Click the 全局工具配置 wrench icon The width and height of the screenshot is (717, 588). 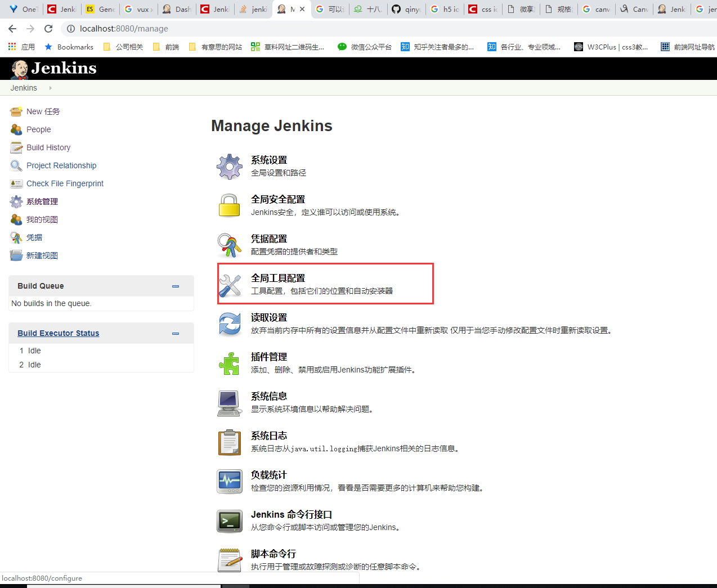(230, 285)
